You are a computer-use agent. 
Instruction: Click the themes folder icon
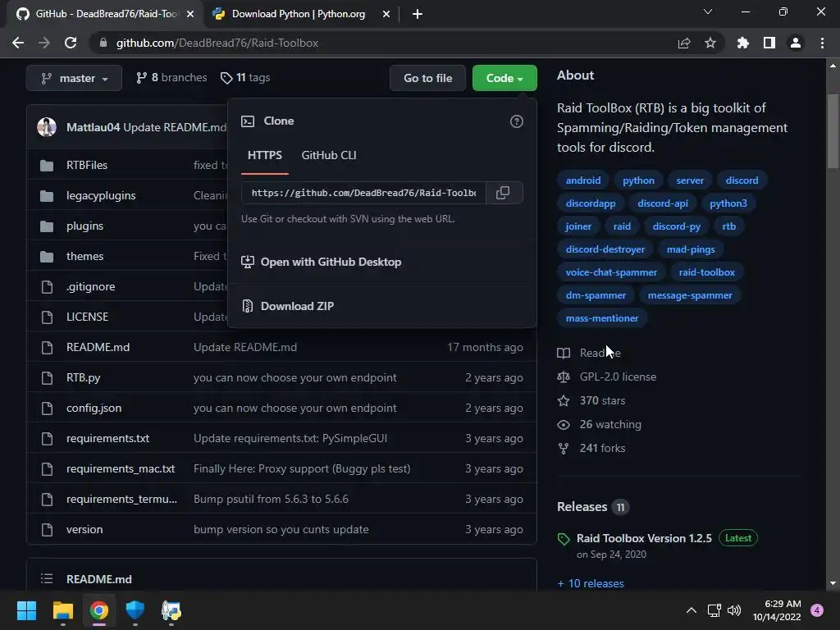[47, 257]
